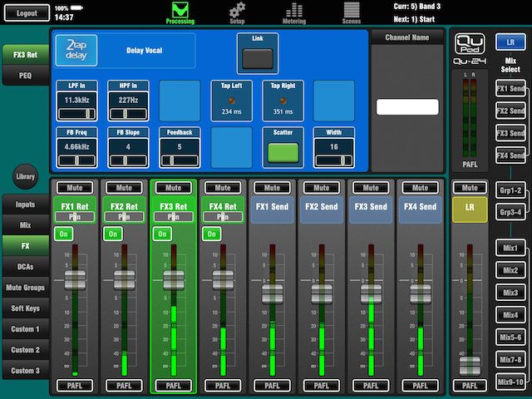Viewport: 532px width, 399px height.
Task: Tap the Tap Left tempo button
Action: (231, 101)
